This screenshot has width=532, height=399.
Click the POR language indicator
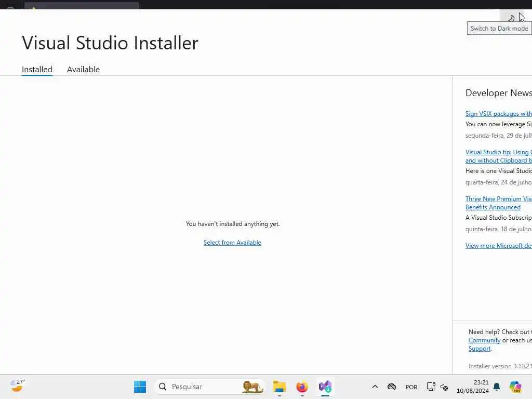tap(411, 387)
